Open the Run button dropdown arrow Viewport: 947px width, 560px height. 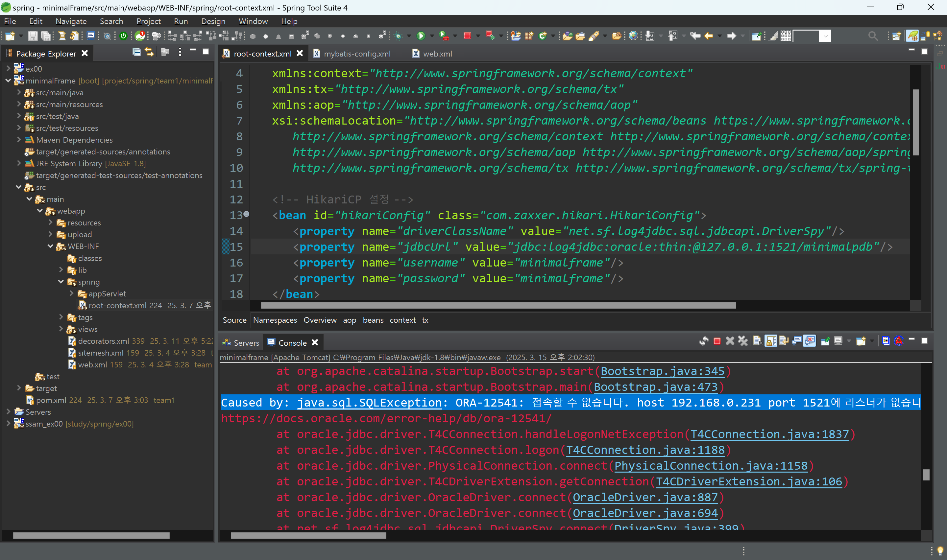click(x=432, y=36)
